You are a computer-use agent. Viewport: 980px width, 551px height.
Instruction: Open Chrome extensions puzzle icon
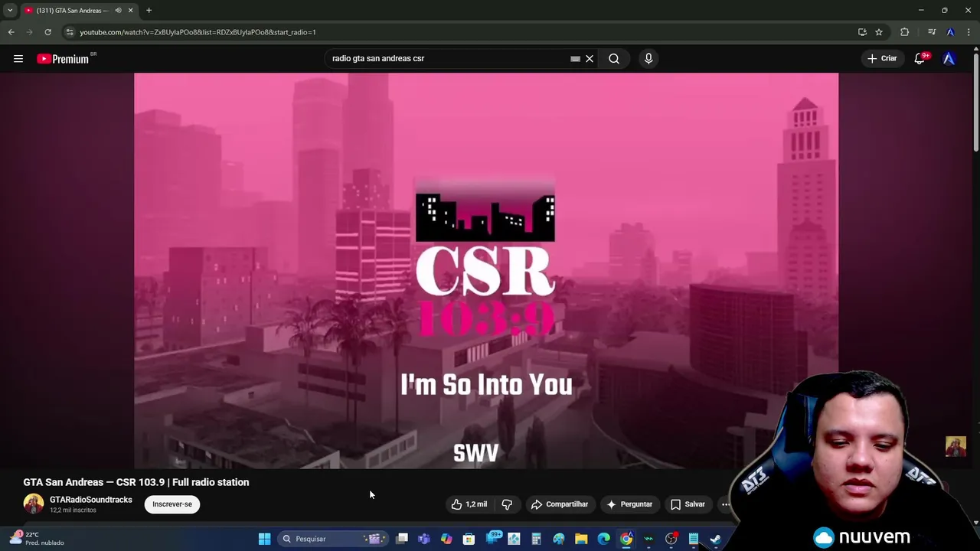pyautogui.click(x=905, y=32)
